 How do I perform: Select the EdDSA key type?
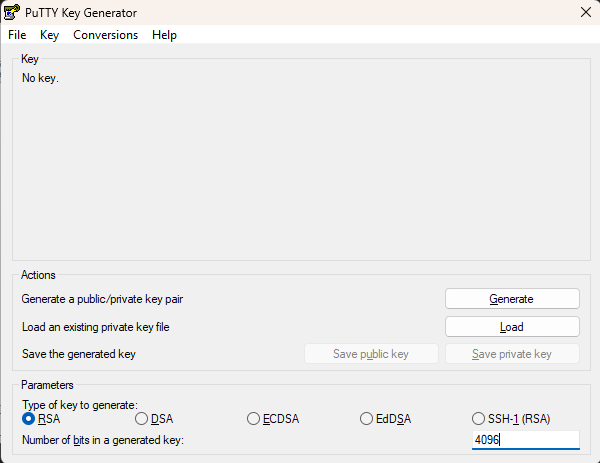coord(385,419)
